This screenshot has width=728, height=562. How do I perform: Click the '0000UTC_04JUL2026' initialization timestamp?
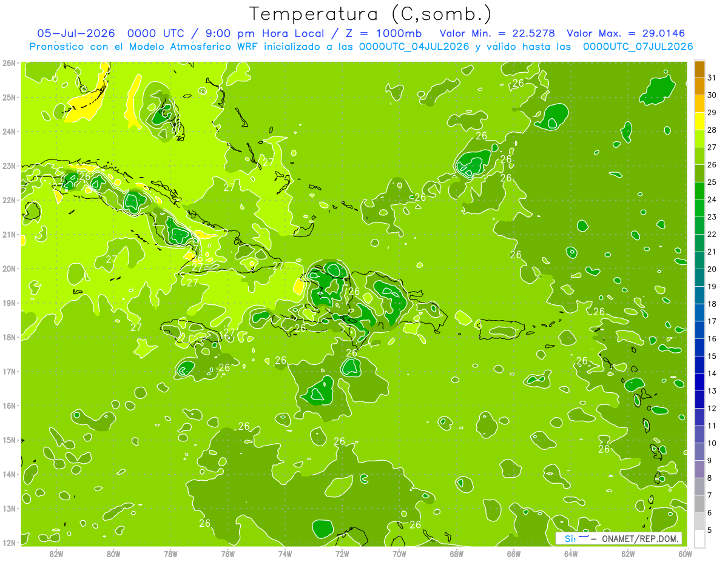(414, 47)
